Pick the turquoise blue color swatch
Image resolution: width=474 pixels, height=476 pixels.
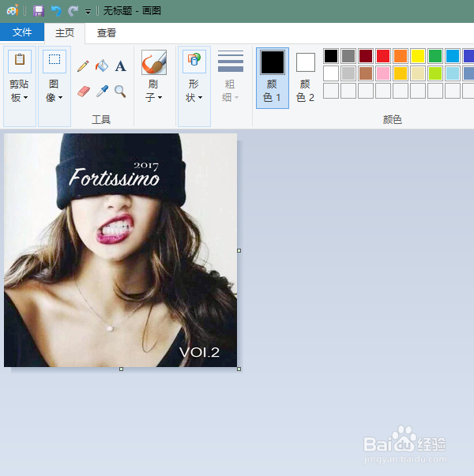(x=453, y=56)
